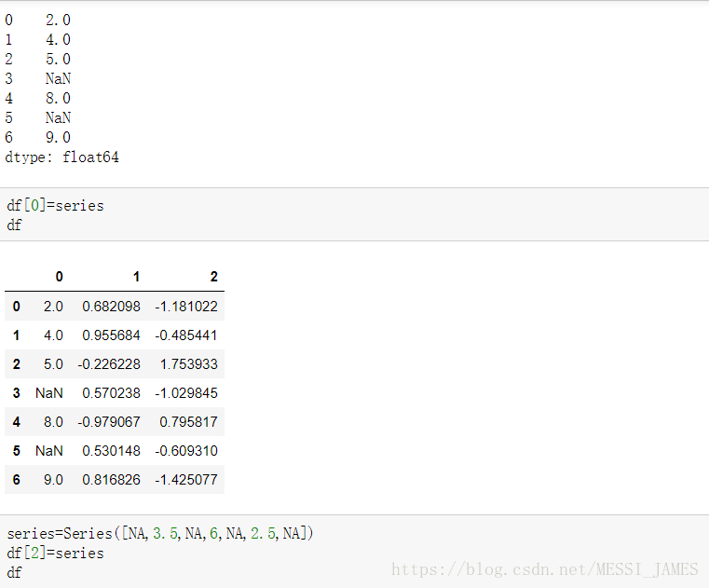Image resolution: width=709 pixels, height=588 pixels.
Task: Click NaN cell in dataframe row 3
Action: click(49, 393)
